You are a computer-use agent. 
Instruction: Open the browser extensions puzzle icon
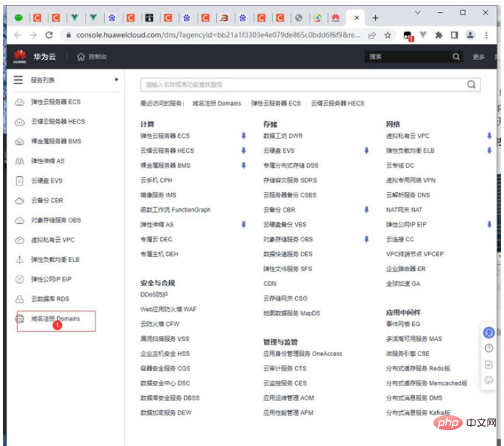click(438, 35)
